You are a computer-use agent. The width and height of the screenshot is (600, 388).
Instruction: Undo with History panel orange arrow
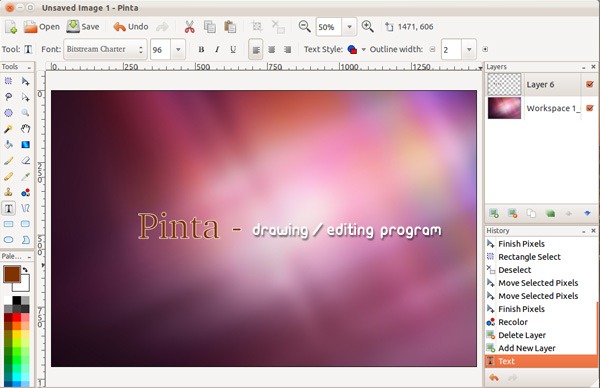click(x=494, y=378)
